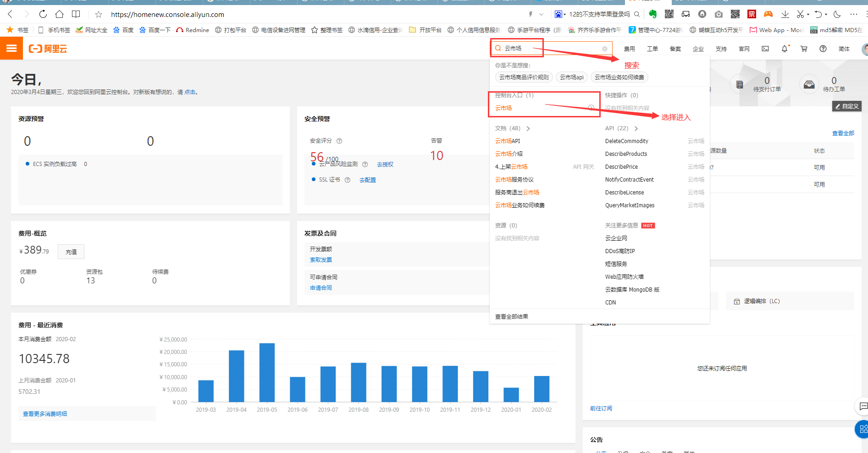Open the address bar dropdown chevron
The height and width of the screenshot is (453, 868).
[542, 14]
